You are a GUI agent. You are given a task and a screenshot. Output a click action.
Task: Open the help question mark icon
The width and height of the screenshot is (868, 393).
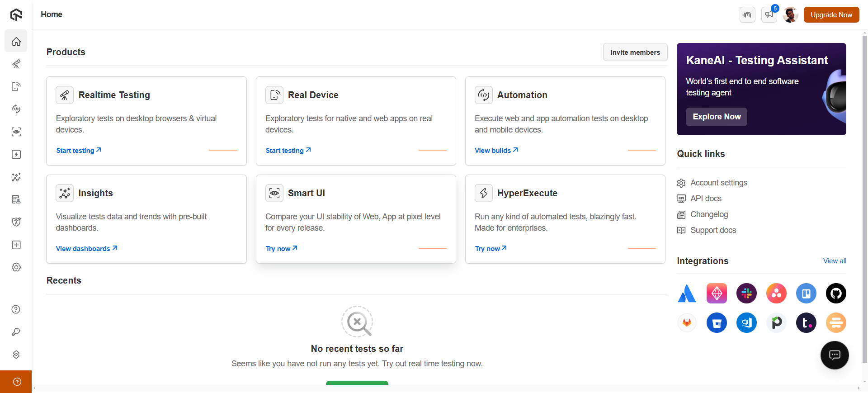[x=16, y=309]
